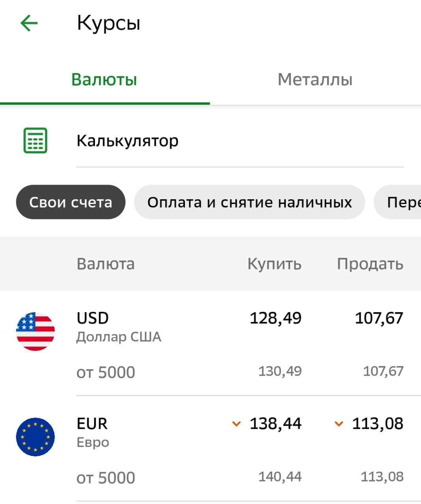Tap the USD sell rate 107,67
The height and width of the screenshot is (504, 421).
(379, 318)
